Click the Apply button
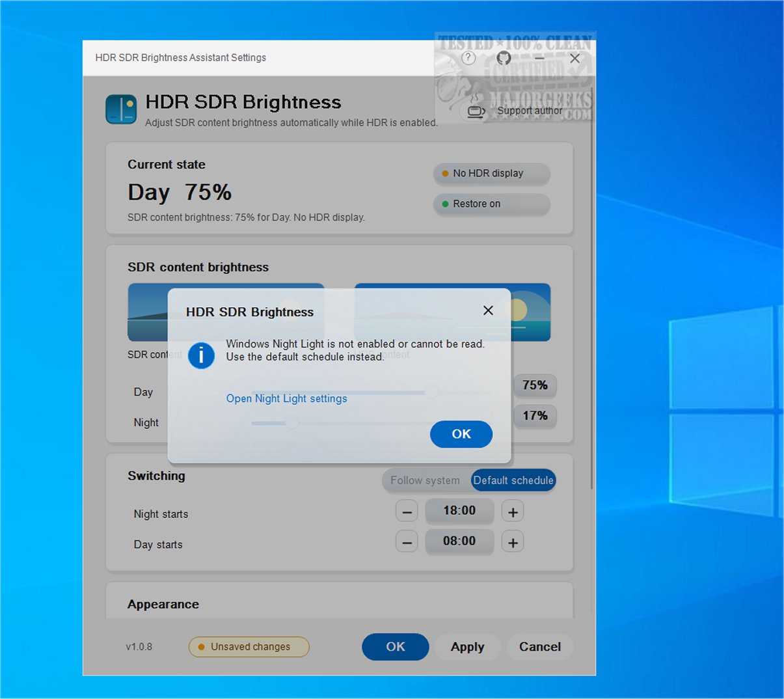The height and width of the screenshot is (699, 784). tap(468, 647)
